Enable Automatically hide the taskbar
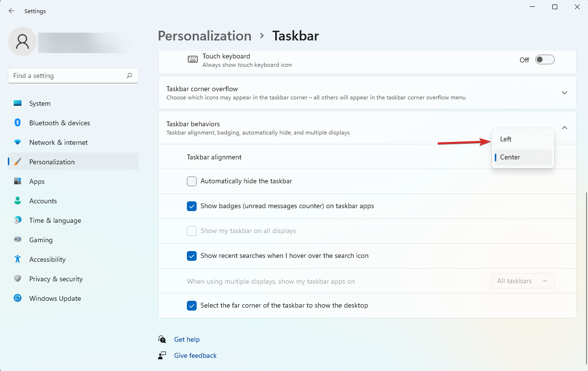This screenshot has height=371, width=588. click(192, 181)
